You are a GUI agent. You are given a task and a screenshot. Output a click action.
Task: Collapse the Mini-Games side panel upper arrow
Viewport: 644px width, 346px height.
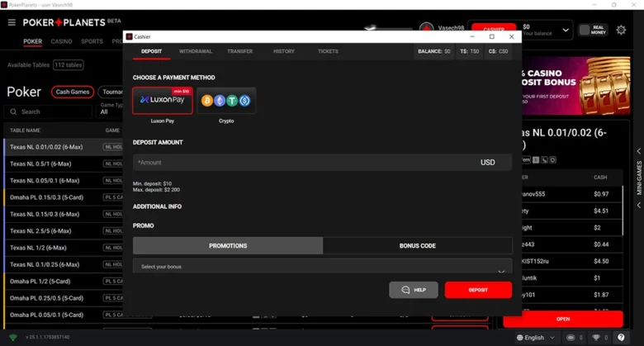pos(639,151)
